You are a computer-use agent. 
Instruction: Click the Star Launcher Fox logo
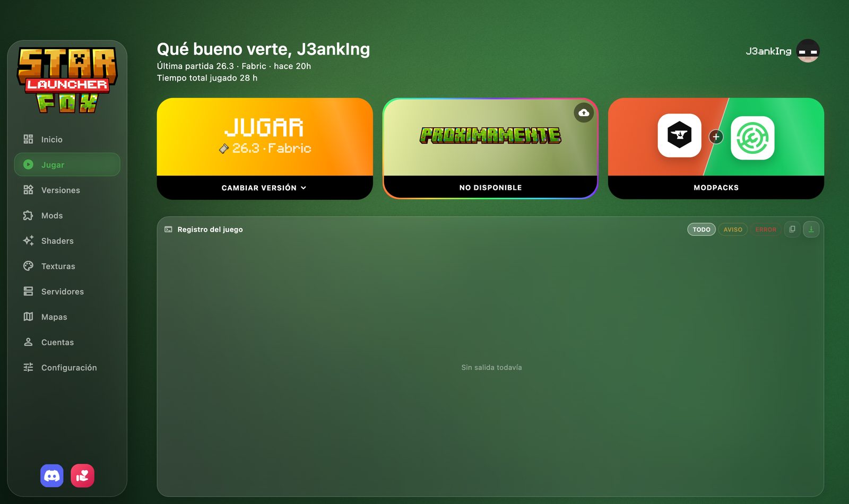pos(67,80)
